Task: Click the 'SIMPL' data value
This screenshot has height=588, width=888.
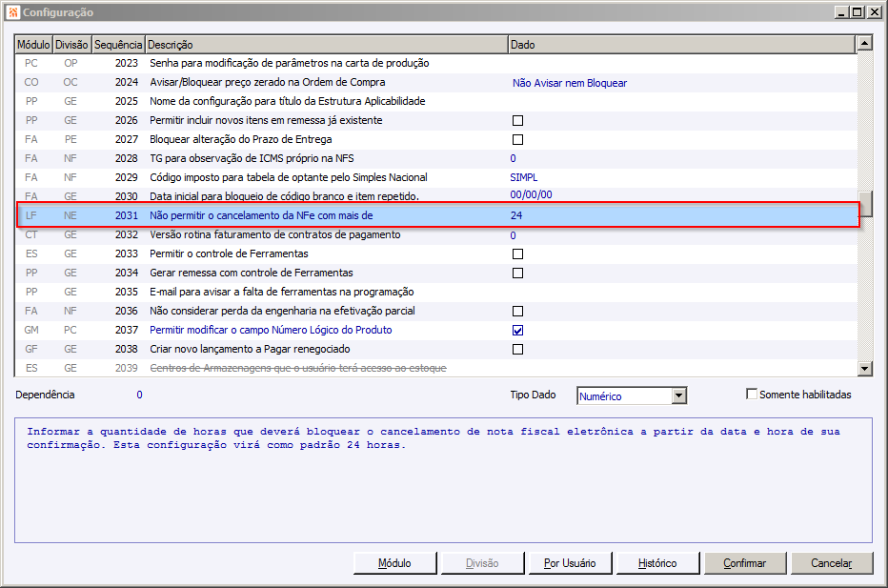Action: 524,178
